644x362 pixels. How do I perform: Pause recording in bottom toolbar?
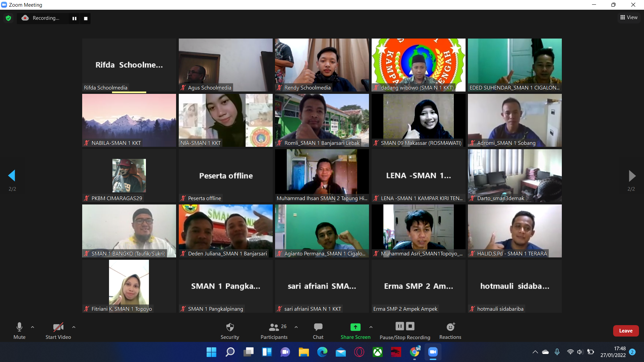400,326
